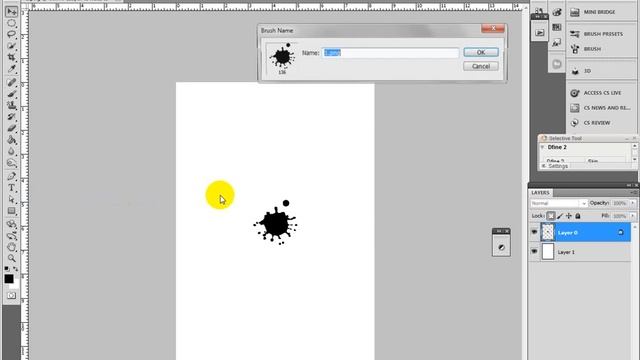Screen dimensions: 640x360
Task: Select the Eraser tool
Action: pyautogui.click(x=11, y=128)
